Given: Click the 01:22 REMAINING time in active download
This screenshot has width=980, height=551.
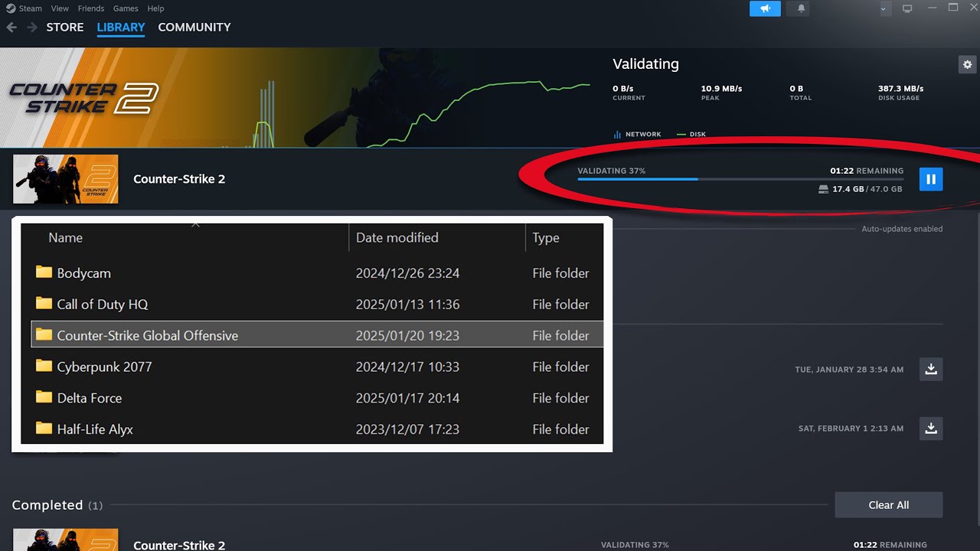Looking at the screenshot, I should coord(867,171).
